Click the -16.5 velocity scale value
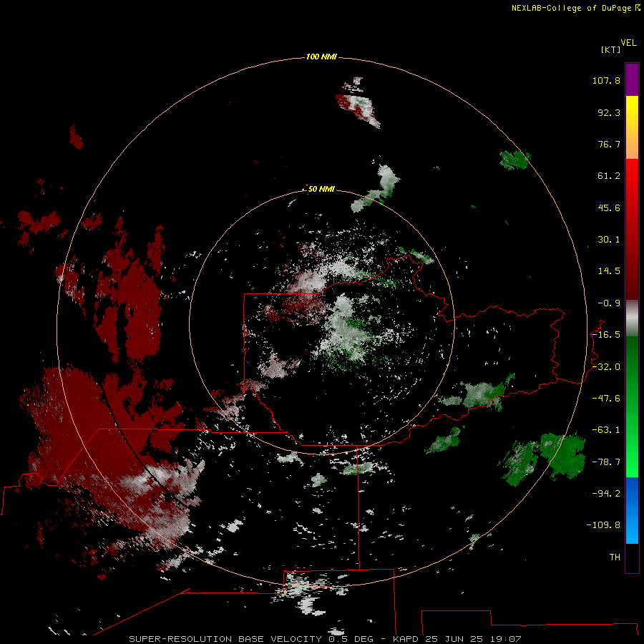Screen dimensions: 644x644 pos(606,335)
